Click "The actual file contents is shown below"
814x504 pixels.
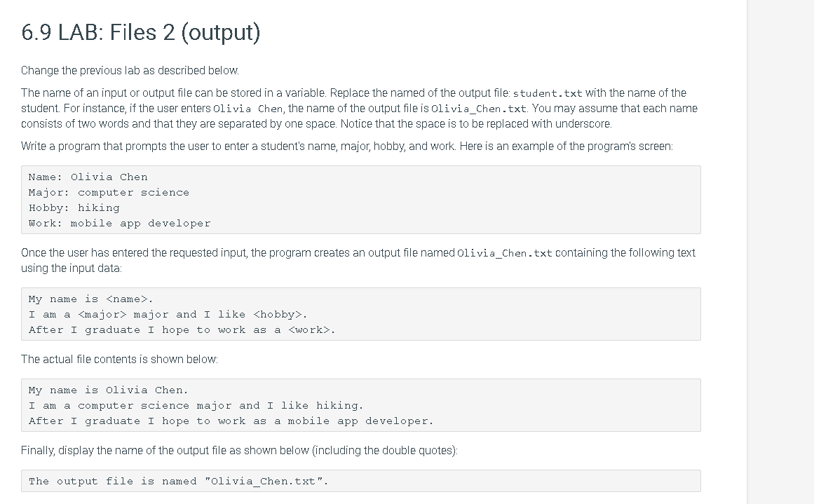pyautogui.click(x=119, y=360)
